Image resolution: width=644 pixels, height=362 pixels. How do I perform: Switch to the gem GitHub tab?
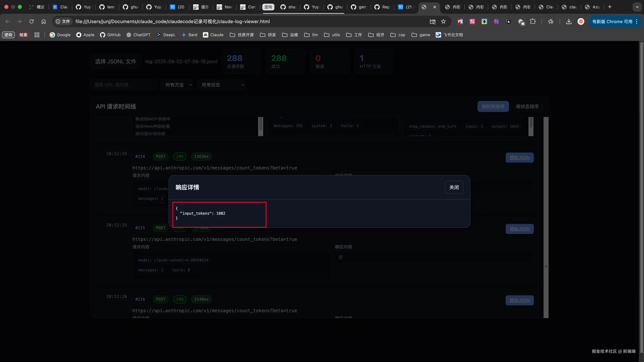pyautogui.click(x=359, y=7)
